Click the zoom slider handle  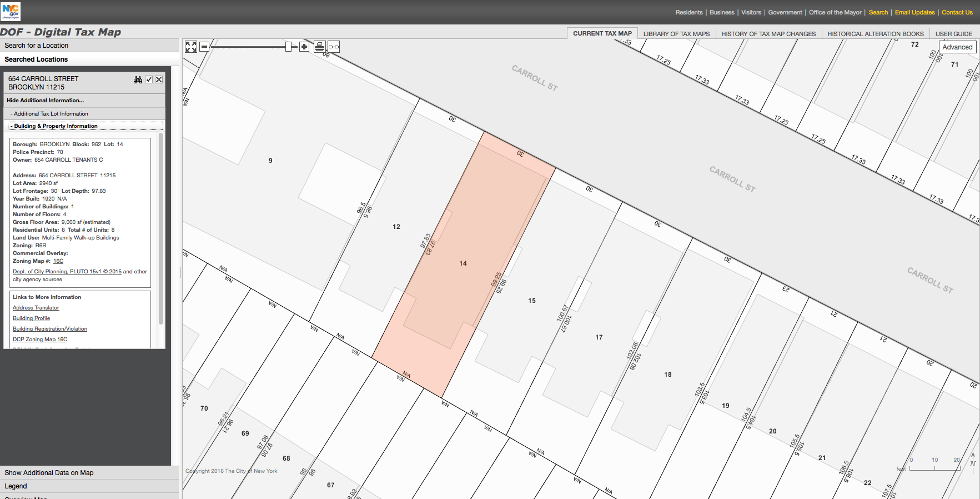click(288, 47)
